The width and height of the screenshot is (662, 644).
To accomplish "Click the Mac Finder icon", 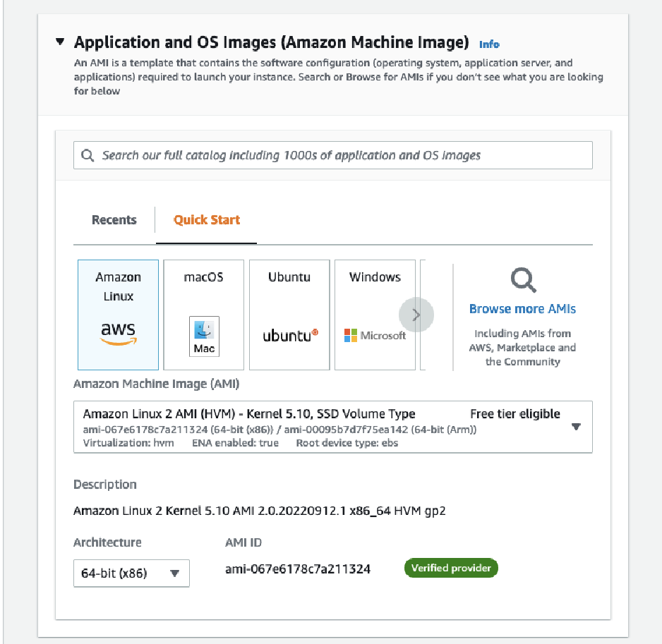I will [204, 336].
